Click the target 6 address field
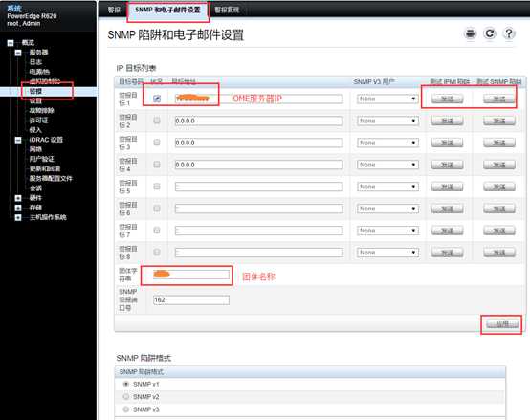Screen dimensions: 530x420 click(x=258, y=209)
